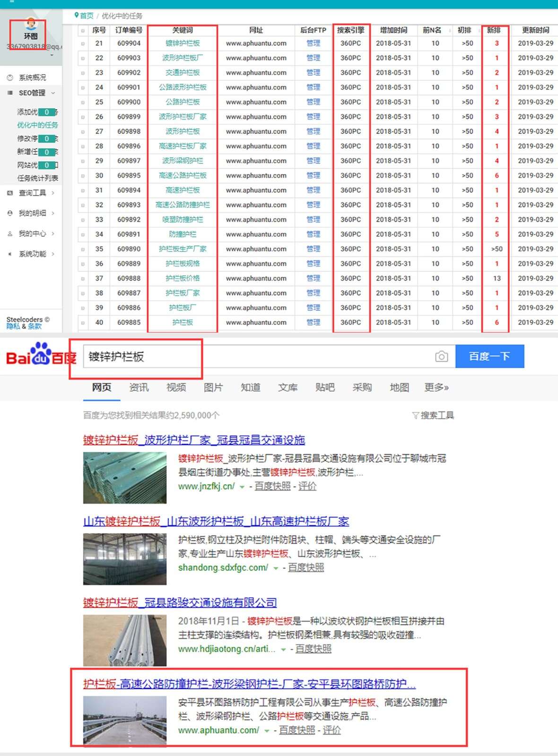Tick the checkbox for order 609890
This screenshot has width=558, height=756.
(83, 249)
